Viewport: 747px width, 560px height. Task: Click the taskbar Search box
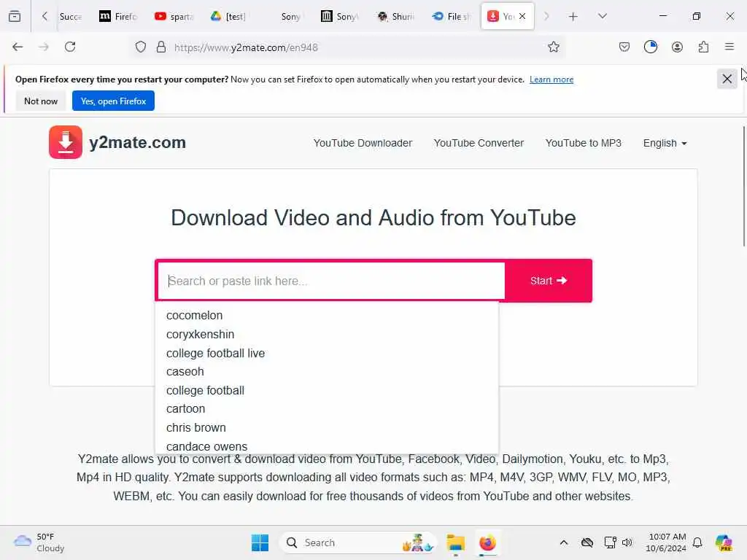[358, 542]
